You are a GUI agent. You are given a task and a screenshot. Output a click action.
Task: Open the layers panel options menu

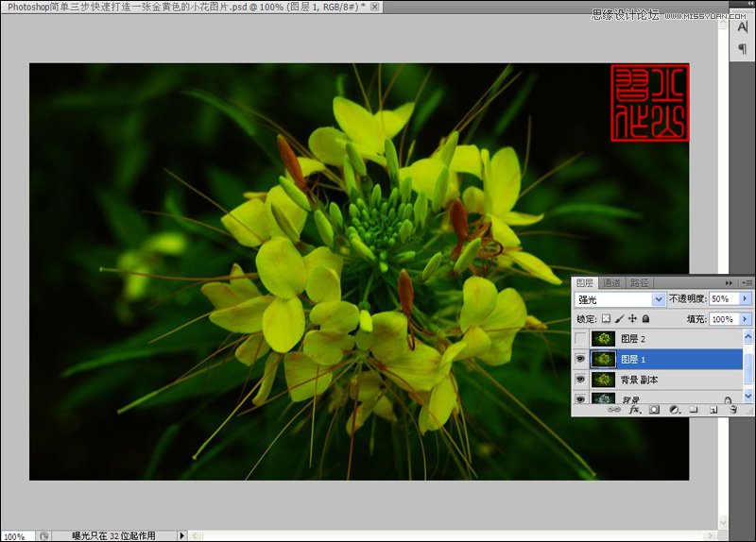point(747,282)
